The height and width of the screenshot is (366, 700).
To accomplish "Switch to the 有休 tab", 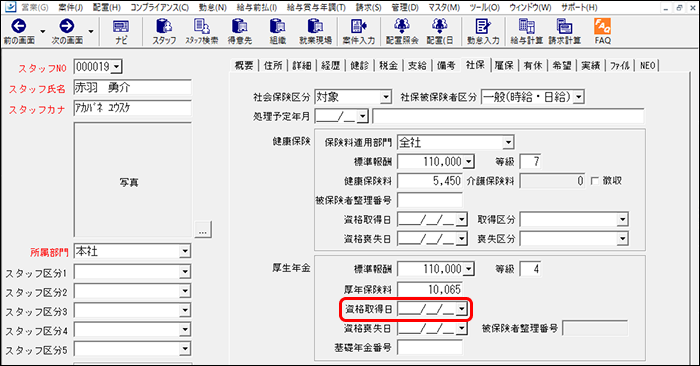I will pyautogui.click(x=533, y=66).
